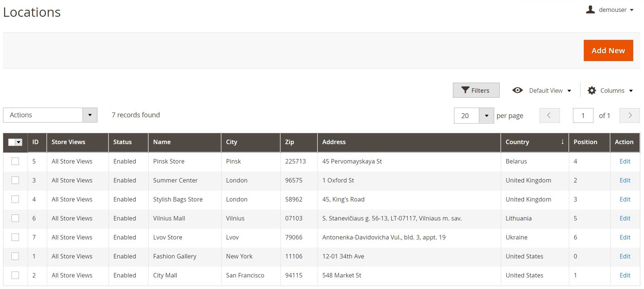
Task: Toggle the select-all checkbox in header
Action: coord(12,142)
